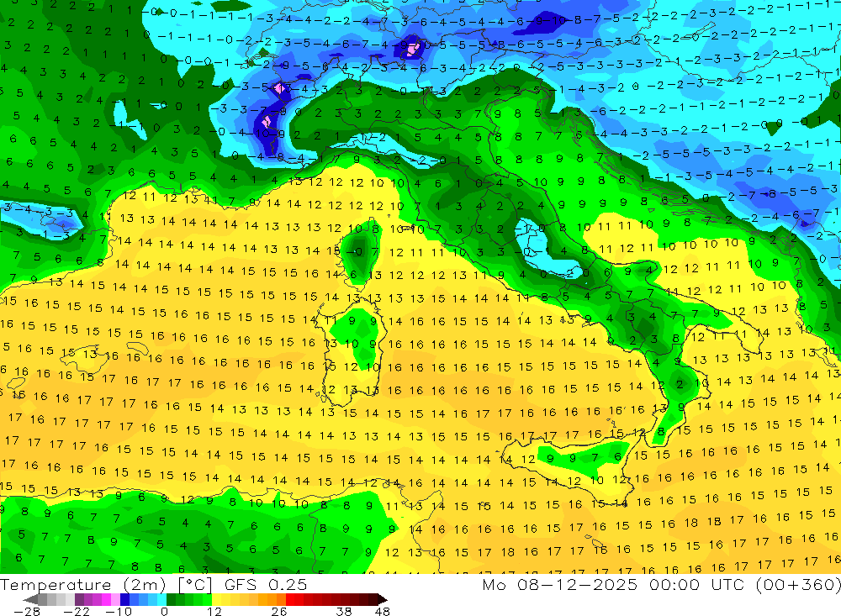
Task: Click the '26' legend value
Action: [279, 611]
